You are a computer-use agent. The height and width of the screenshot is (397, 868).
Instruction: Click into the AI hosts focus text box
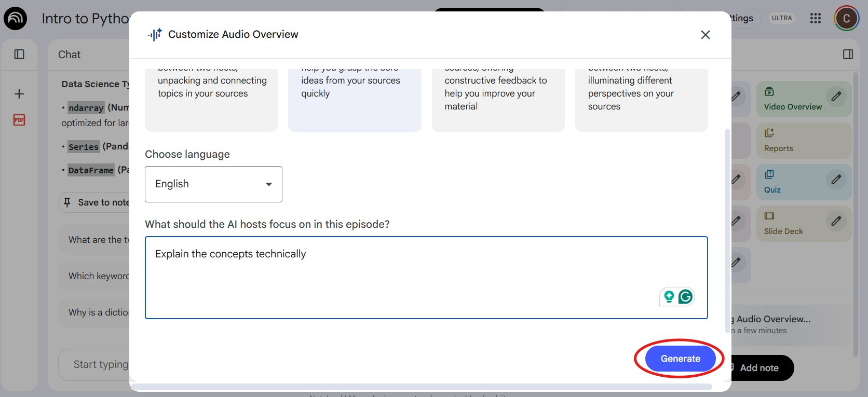tap(426, 278)
